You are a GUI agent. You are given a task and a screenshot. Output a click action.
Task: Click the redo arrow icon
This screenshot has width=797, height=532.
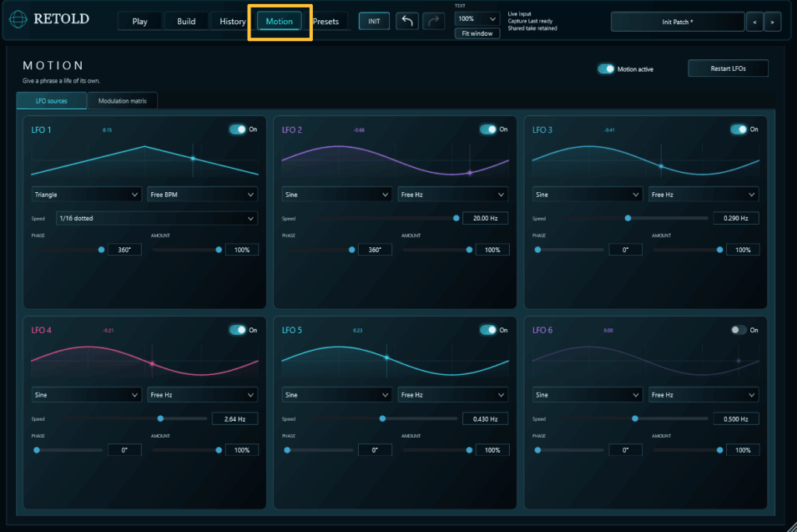pos(434,21)
